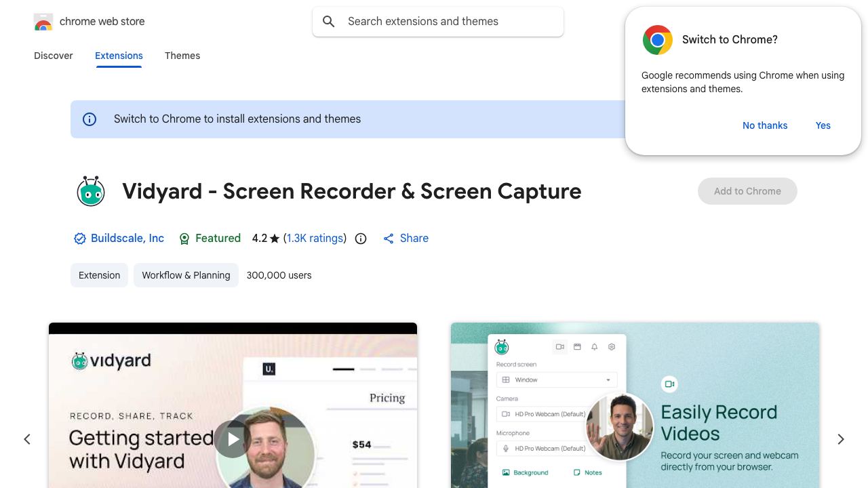Click the 4.2 rating value

click(260, 239)
